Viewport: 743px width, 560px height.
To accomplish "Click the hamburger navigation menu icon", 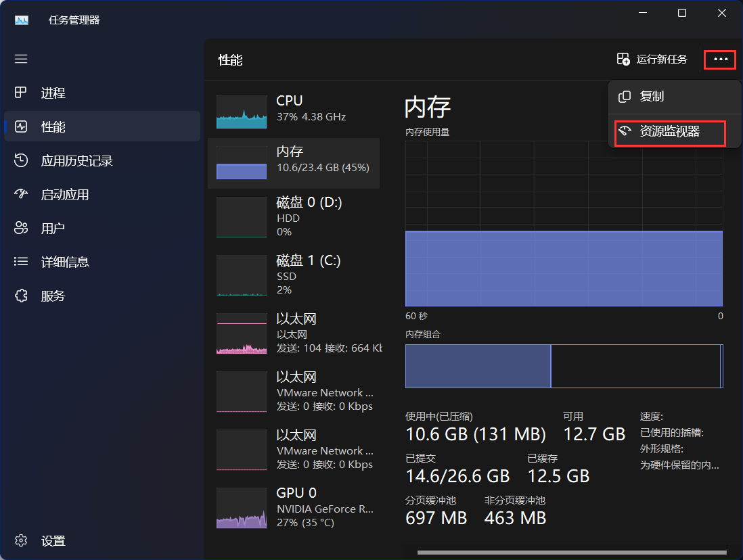I will [x=21, y=59].
